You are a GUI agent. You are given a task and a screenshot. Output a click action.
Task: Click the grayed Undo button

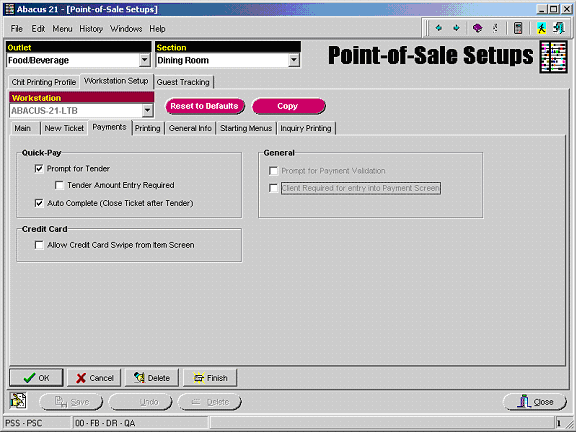pyautogui.click(x=140, y=402)
